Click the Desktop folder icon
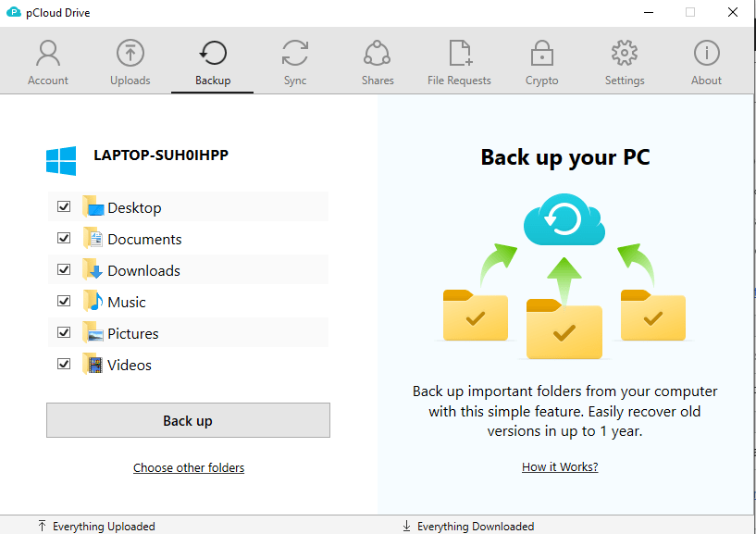The width and height of the screenshot is (756, 534). [93, 207]
